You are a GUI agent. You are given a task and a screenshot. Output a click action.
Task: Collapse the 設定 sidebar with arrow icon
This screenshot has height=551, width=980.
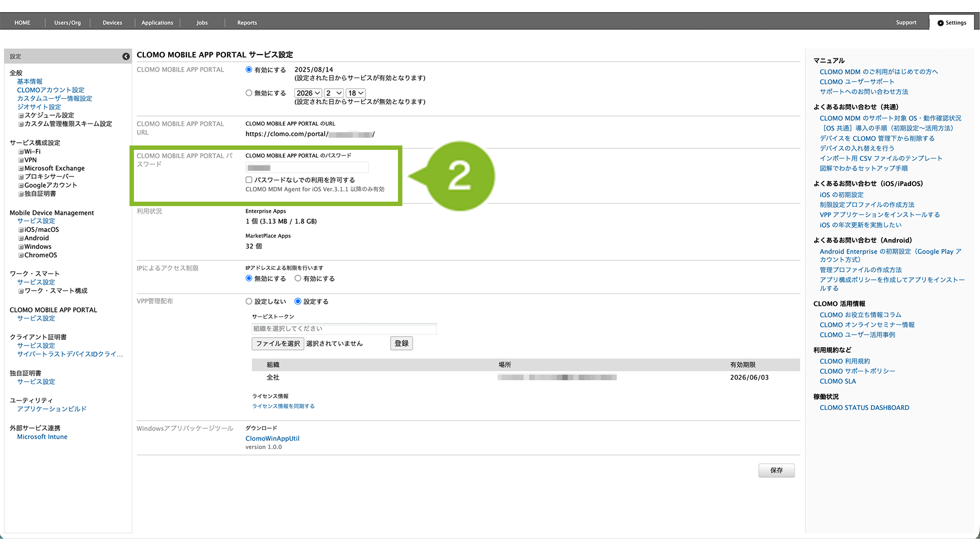click(126, 57)
